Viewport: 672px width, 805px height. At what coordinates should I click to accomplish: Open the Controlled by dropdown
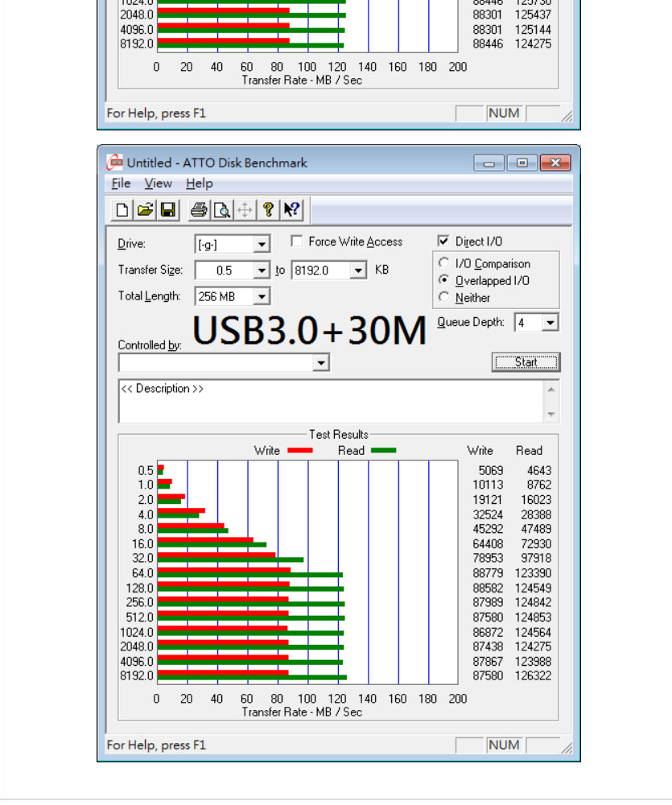pos(323,362)
